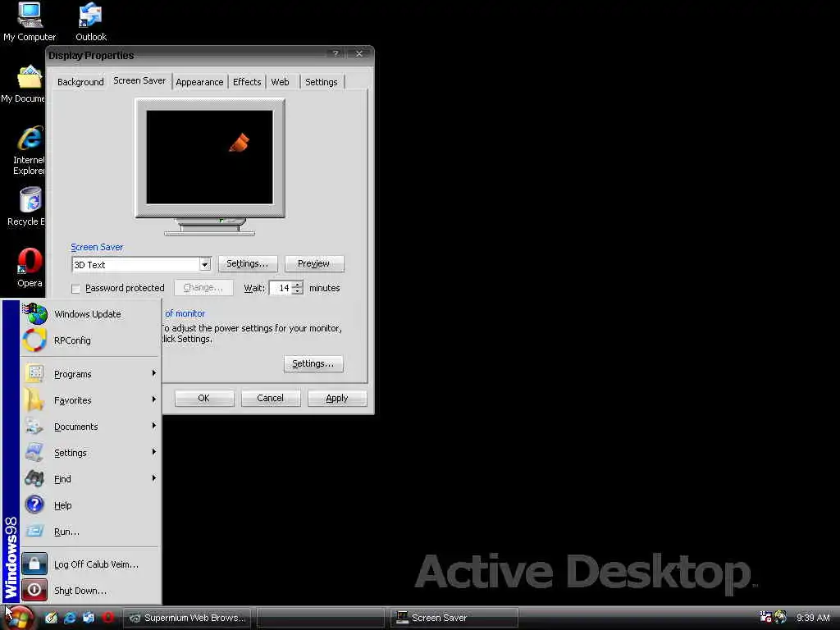Launch Internet Explorer from the desktop
840x630 pixels.
tap(29, 151)
